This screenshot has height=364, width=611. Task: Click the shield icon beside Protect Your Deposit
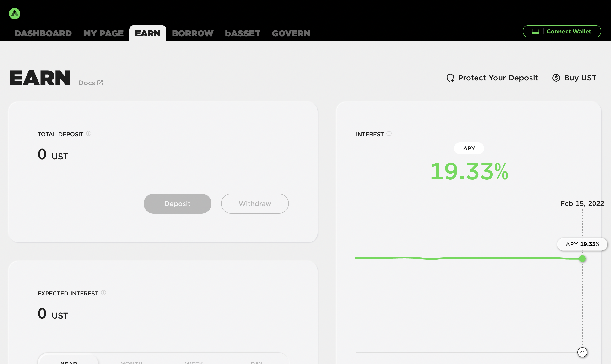[x=450, y=78]
